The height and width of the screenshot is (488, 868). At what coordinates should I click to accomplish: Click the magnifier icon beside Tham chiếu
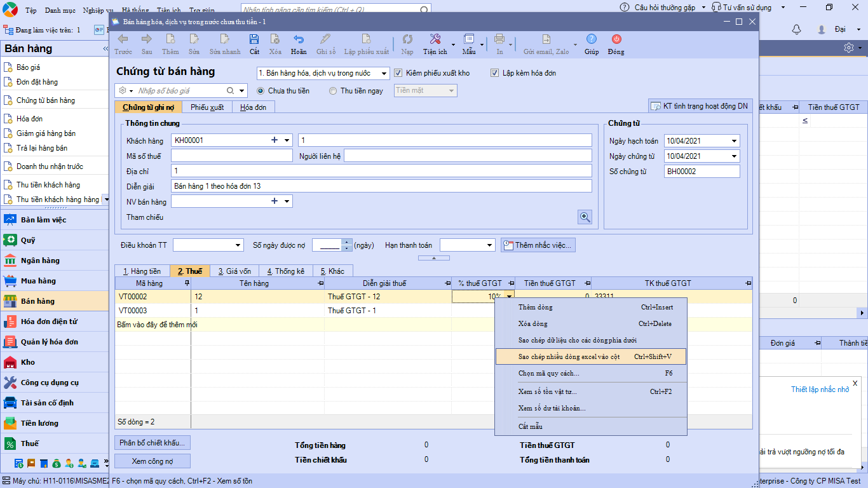click(585, 217)
